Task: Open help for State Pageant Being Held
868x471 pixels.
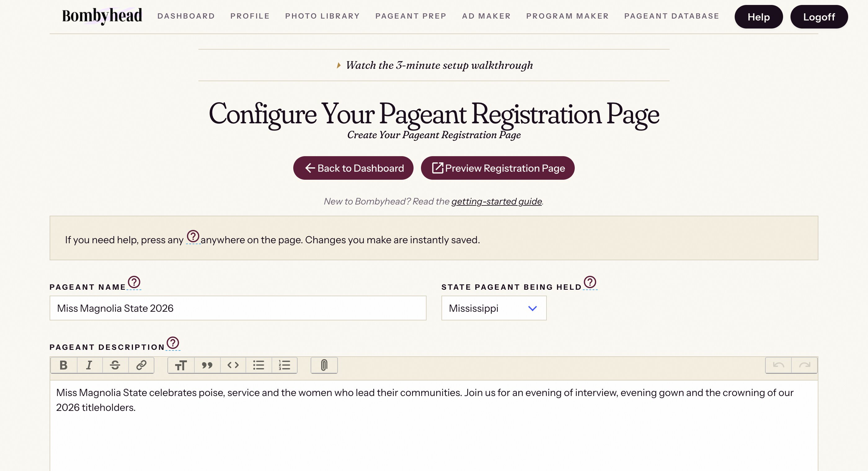Action: point(590,282)
